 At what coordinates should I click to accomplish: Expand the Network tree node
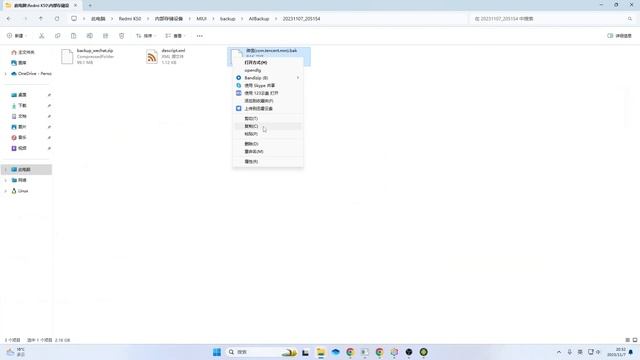pos(5,180)
